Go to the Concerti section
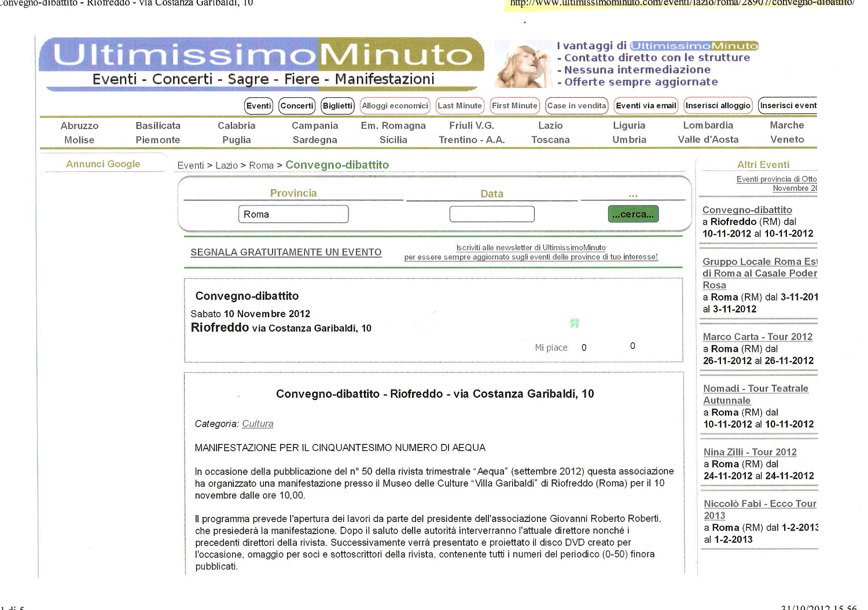Image resolution: width=868 pixels, height=610 pixels. [x=297, y=105]
